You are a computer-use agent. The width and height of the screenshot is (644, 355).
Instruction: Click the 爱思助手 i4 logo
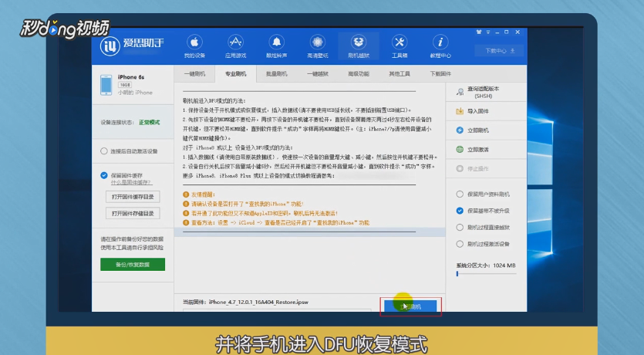click(x=110, y=46)
